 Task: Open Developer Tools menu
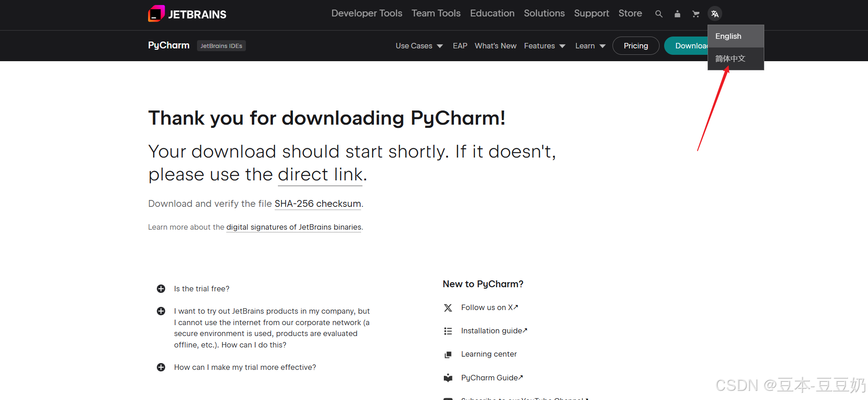pyautogui.click(x=367, y=13)
